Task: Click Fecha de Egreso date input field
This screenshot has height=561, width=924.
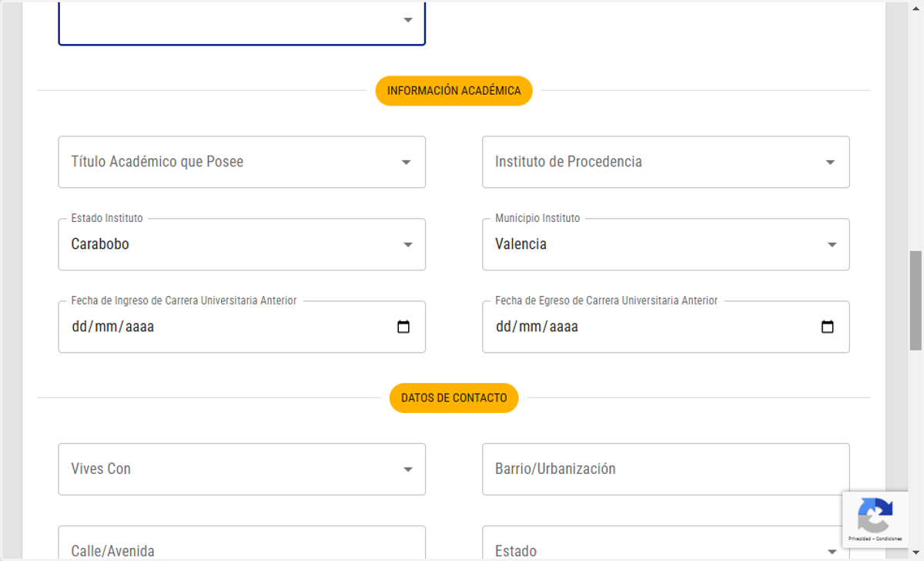Action: [666, 327]
